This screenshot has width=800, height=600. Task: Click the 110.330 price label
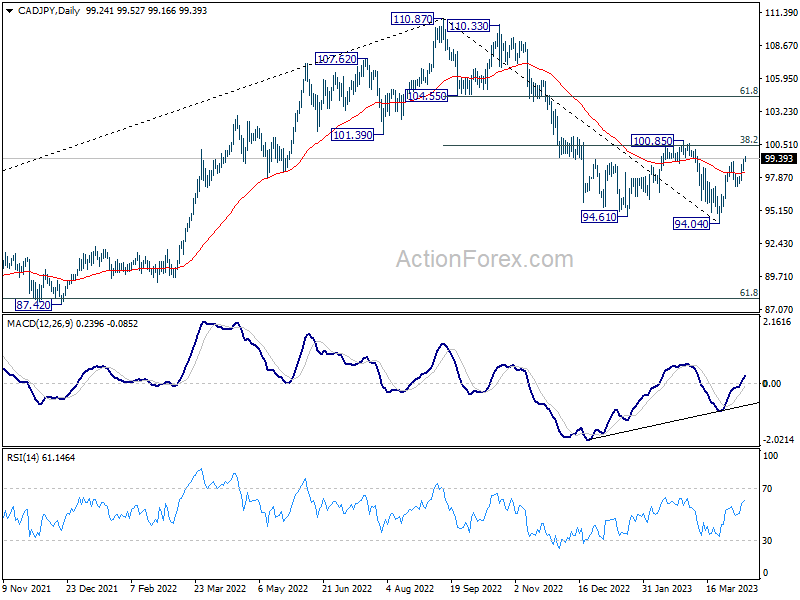pos(468,26)
